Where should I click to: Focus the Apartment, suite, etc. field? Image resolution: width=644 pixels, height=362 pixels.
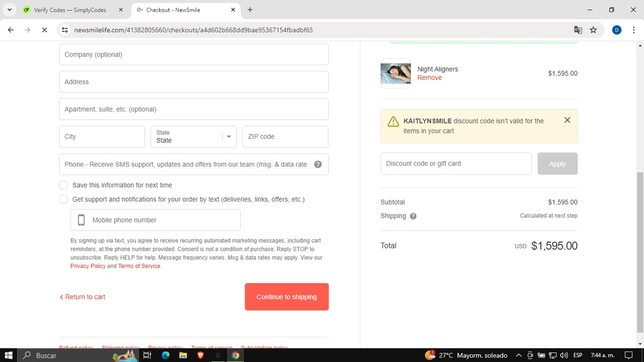point(194,109)
